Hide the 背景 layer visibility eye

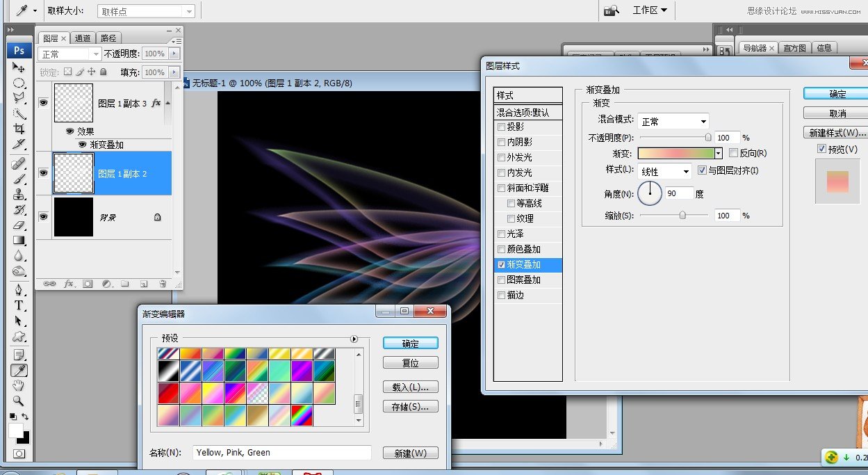click(43, 217)
